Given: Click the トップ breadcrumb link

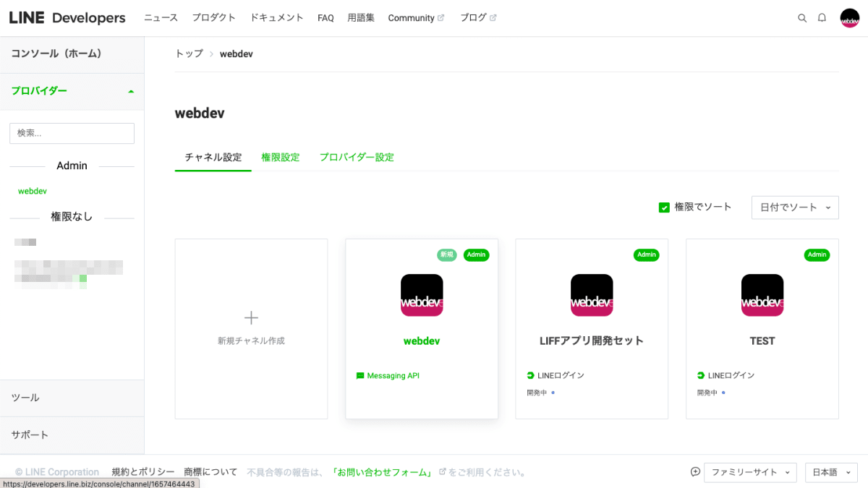Looking at the screenshot, I should coord(189,53).
